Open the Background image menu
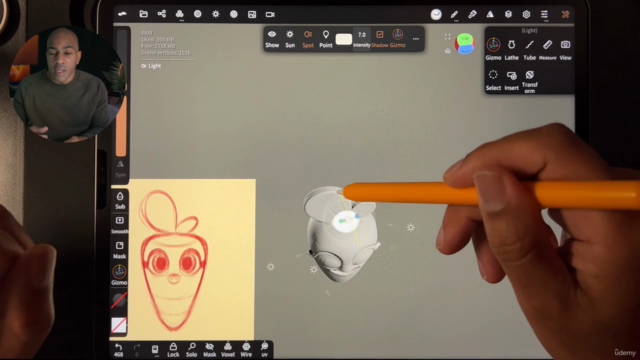Viewport: 640px width, 360px height. click(x=252, y=14)
